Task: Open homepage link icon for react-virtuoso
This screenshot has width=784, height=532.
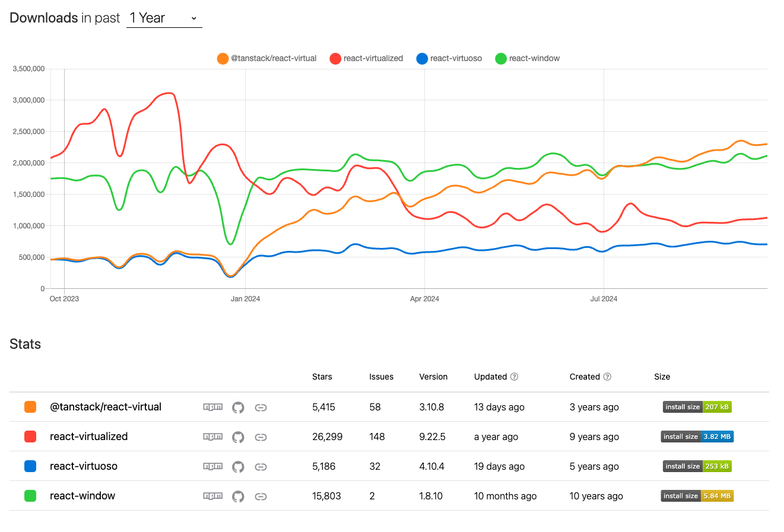Action: [x=261, y=467]
